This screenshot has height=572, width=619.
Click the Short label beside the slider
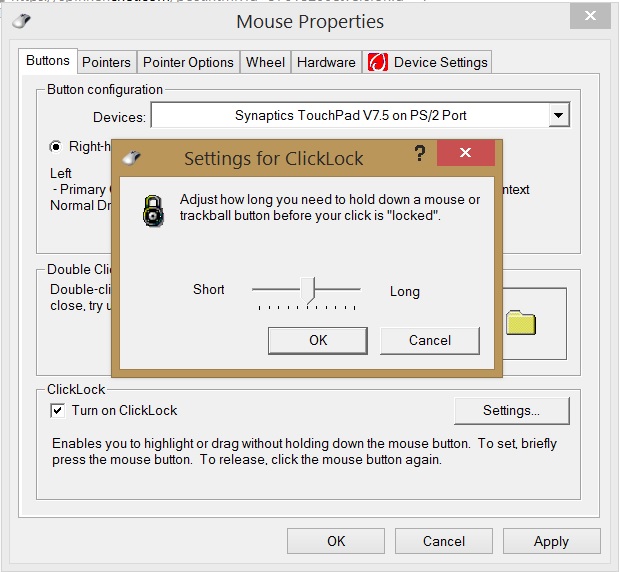(208, 289)
